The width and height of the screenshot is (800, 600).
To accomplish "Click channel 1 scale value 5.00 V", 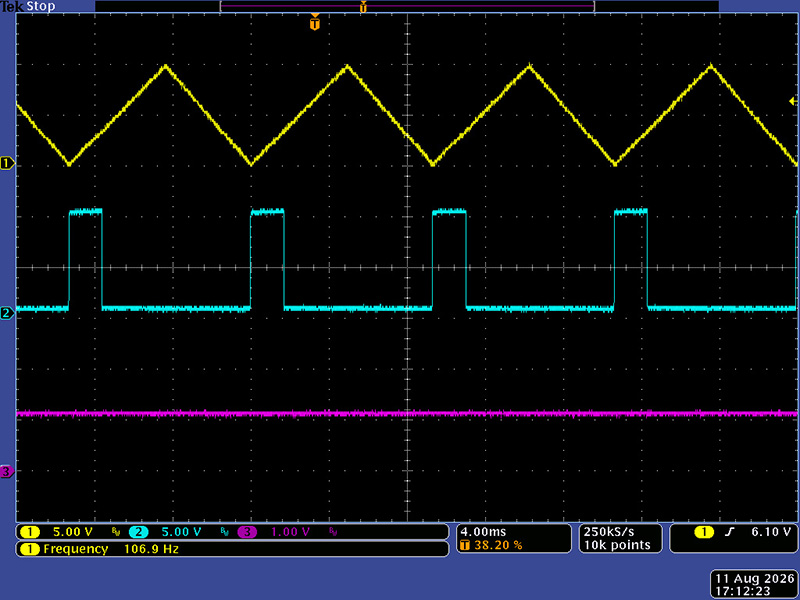I will click(x=73, y=532).
